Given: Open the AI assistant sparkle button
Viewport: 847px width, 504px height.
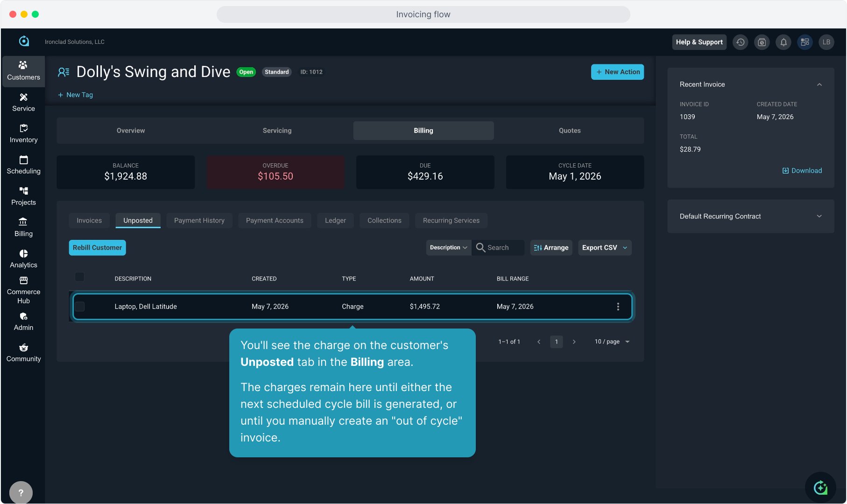Looking at the screenshot, I should (x=820, y=488).
